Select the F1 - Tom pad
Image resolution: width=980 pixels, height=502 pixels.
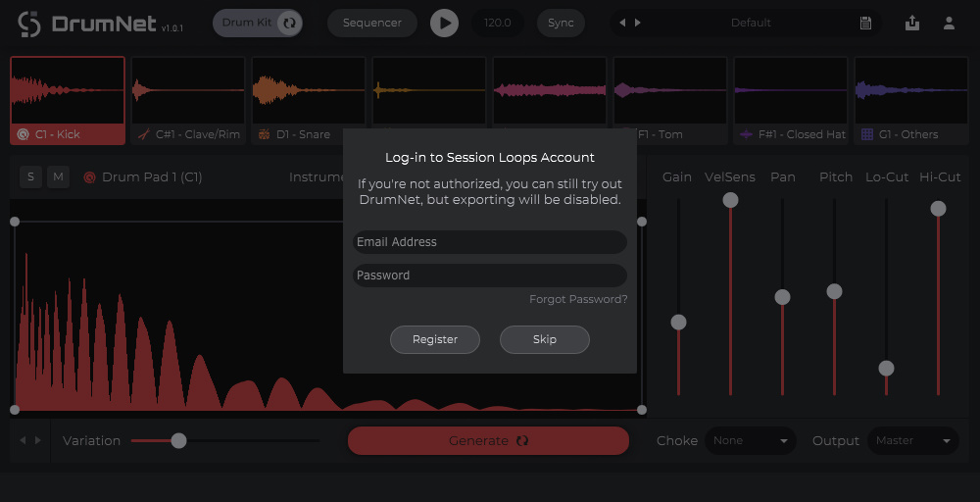point(670,101)
